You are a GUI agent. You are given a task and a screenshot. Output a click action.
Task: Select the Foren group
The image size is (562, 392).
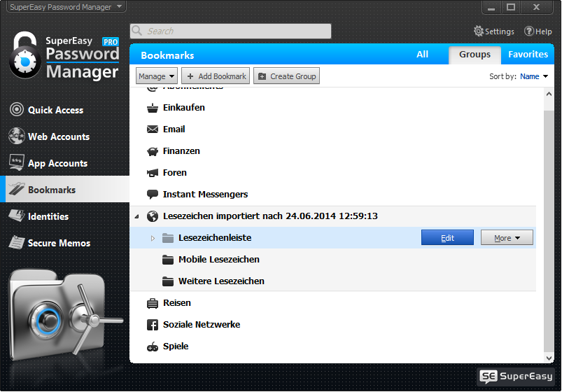pyautogui.click(x=332, y=172)
